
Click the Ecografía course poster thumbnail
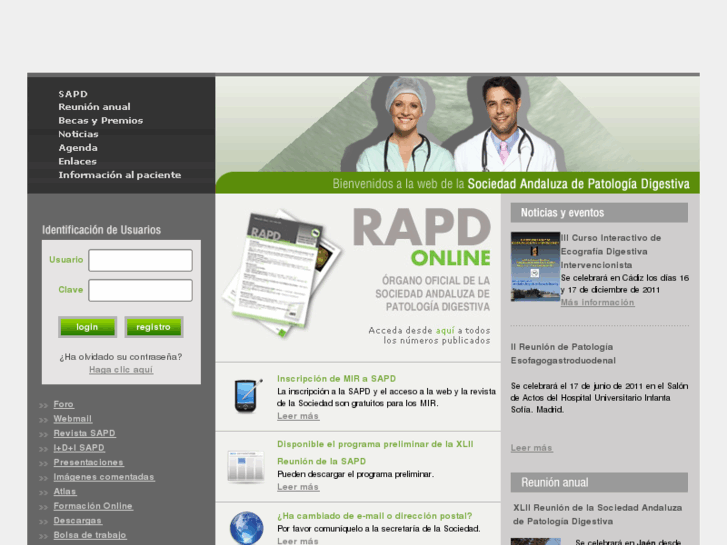(535, 267)
